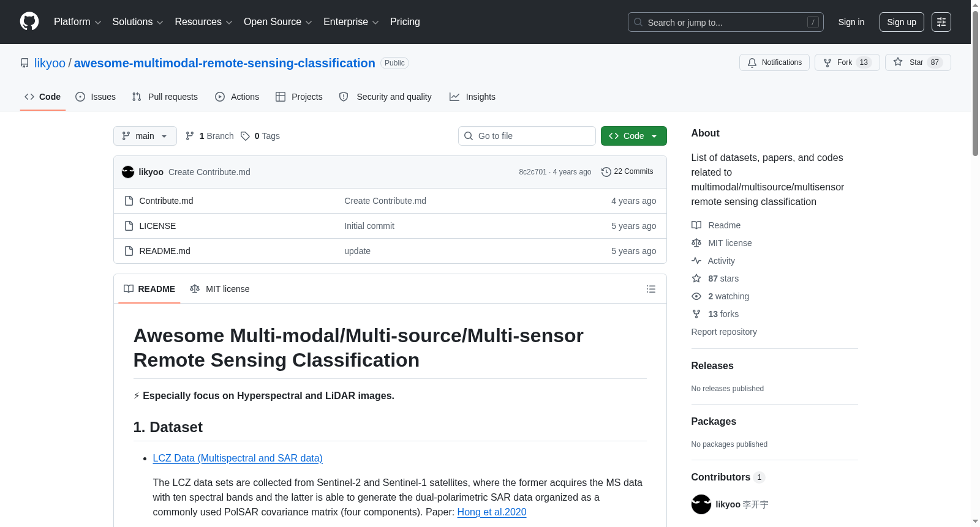The width and height of the screenshot is (980, 527).
Task: Click the Fork repository icon button
Action: [x=847, y=62]
